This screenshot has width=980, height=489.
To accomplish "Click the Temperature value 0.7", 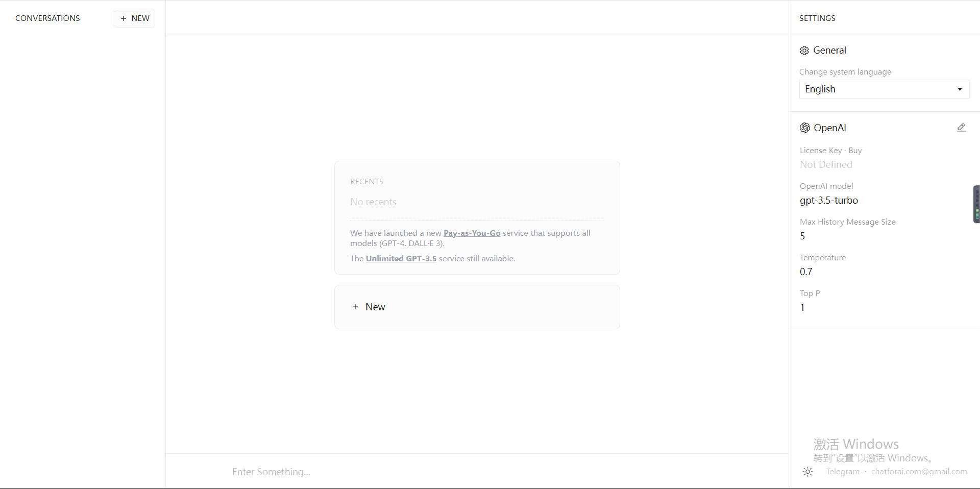I will [x=806, y=272].
